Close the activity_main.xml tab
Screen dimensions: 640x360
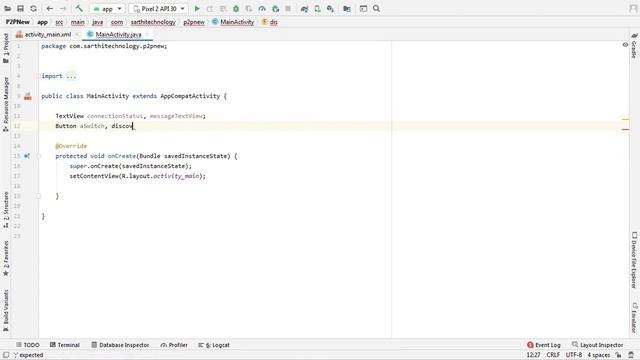click(x=76, y=34)
